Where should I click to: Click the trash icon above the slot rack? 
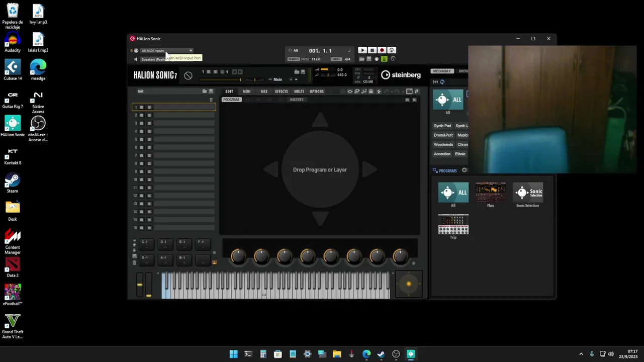pos(211,100)
